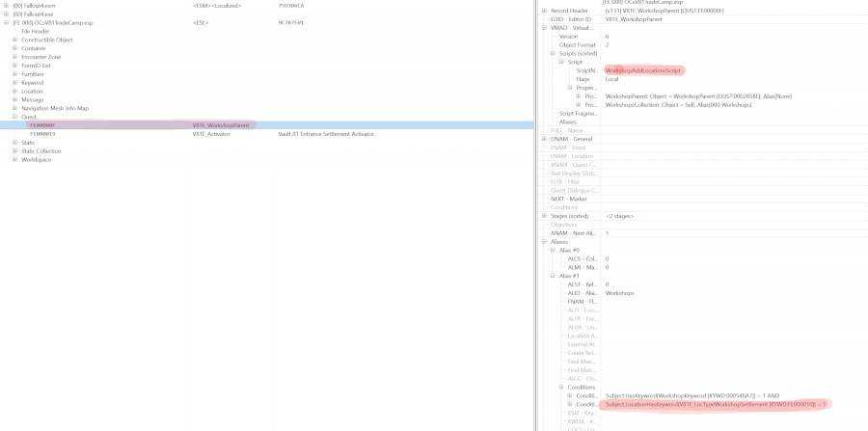This screenshot has height=431, width=868.
Task: Click CRC value 9C787E01
Action: pos(291,23)
